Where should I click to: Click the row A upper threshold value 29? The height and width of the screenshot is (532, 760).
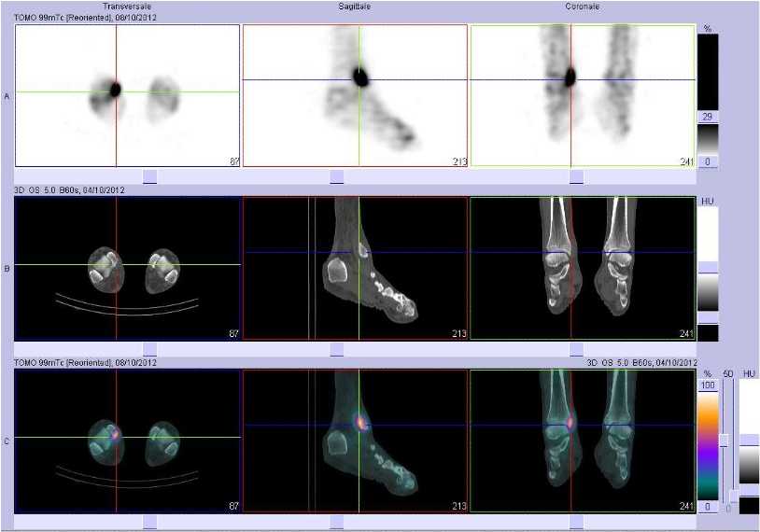coord(707,117)
